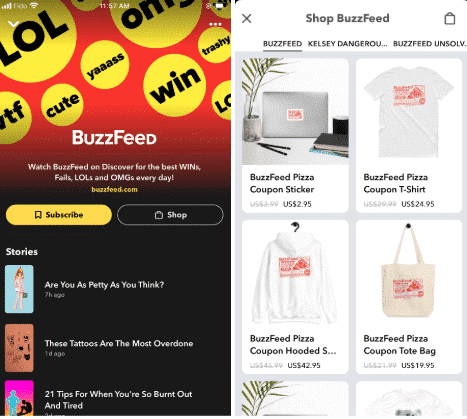Viewport: 467px width, 419px height.
Task: Open the three-dot more options menu
Action: [215, 24]
